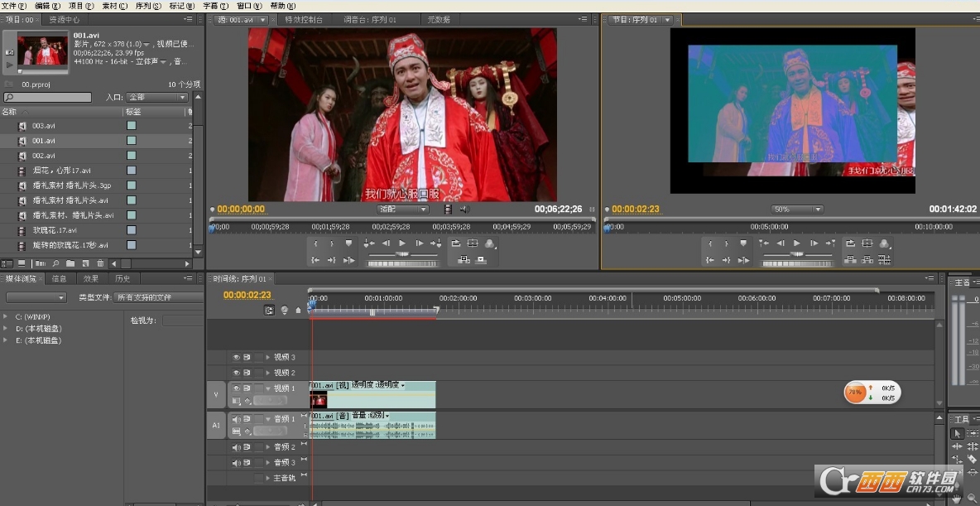Switch Project panel to icon view
This screenshot has width=980, height=506.
[22, 263]
